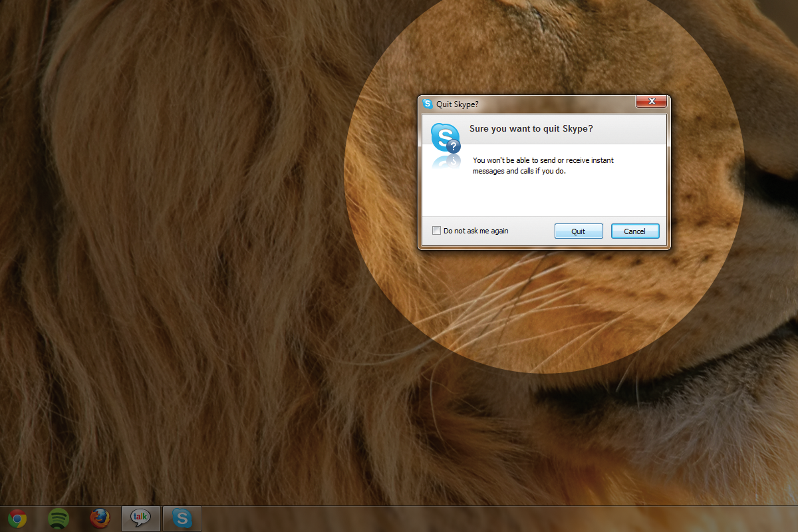Viewport: 798px width, 532px height.
Task: Enable 'Do not ask me again' checkbox
Action: (x=436, y=231)
